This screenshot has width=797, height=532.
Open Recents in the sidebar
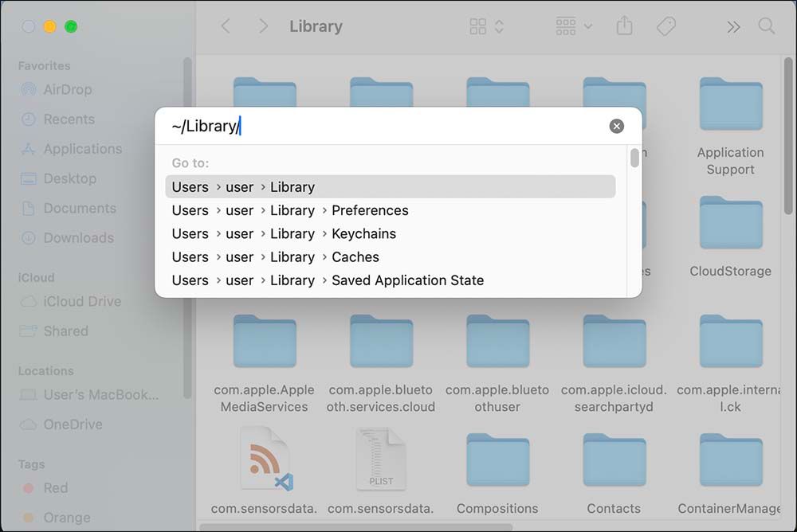tap(57, 119)
